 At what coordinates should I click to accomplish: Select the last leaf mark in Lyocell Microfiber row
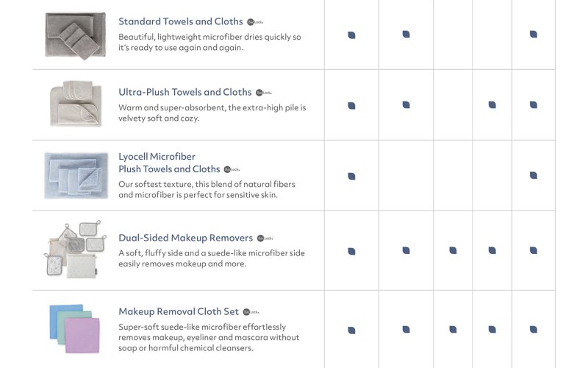tap(533, 175)
